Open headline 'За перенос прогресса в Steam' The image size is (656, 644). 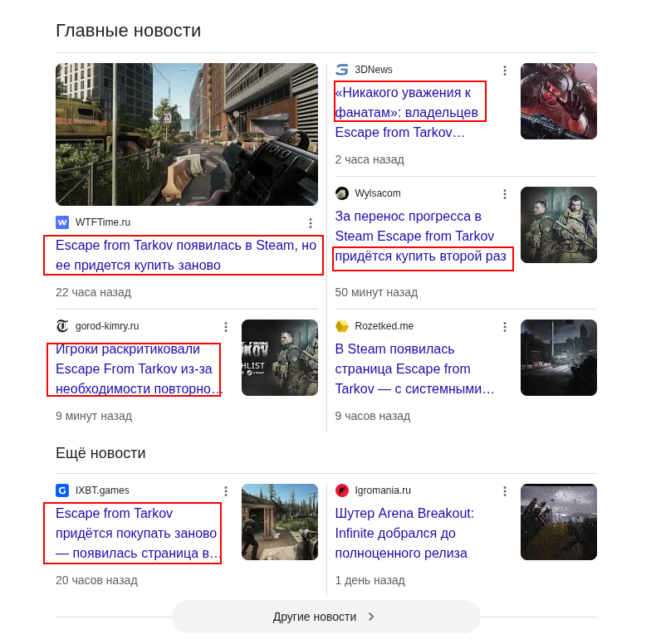point(420,236)
